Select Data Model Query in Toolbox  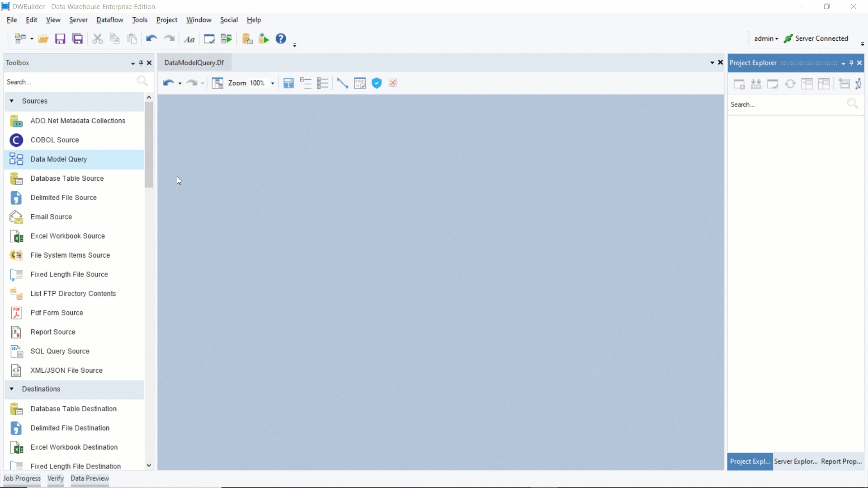(59, 159)
